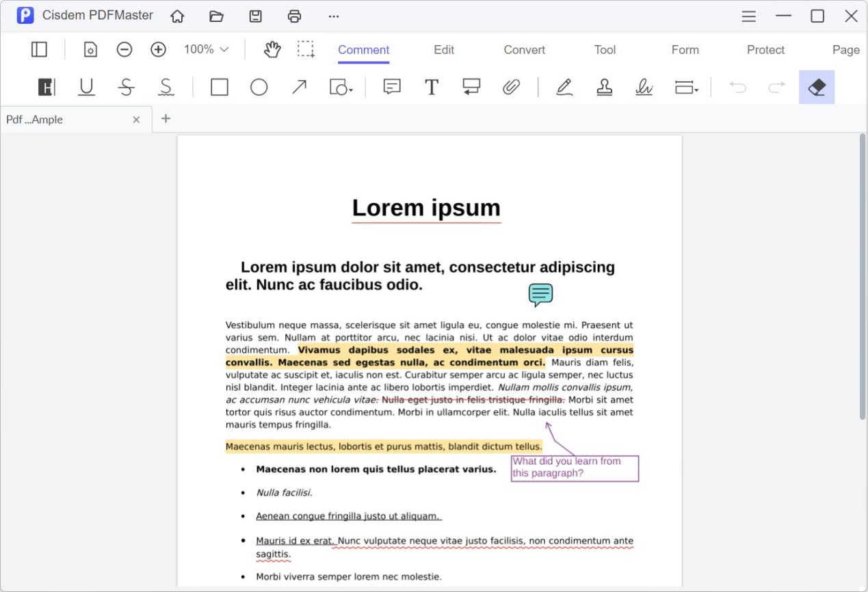Select the Squiggly underline tool

point(166,87)
